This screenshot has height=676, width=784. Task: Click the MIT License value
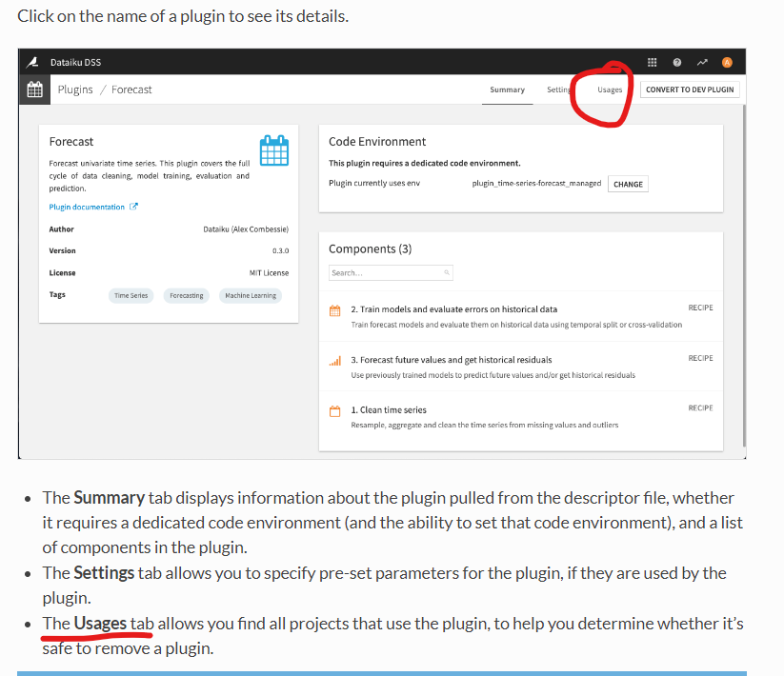tap(269, 273)
